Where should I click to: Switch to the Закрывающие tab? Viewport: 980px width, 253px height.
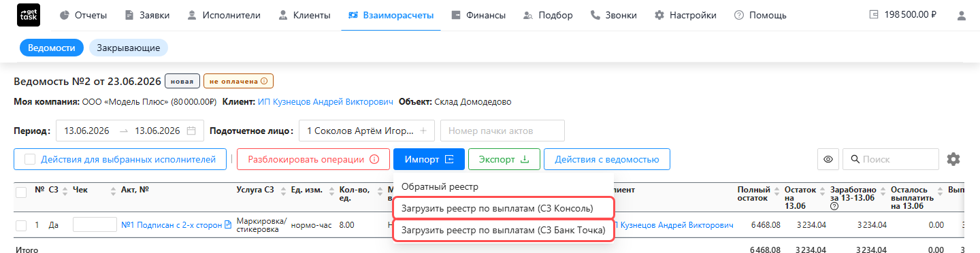[128, 48]
